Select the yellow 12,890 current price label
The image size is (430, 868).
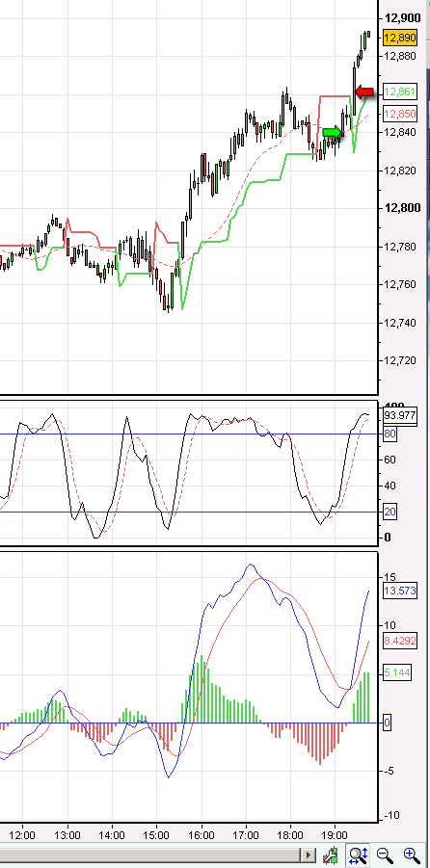(399, 38)
